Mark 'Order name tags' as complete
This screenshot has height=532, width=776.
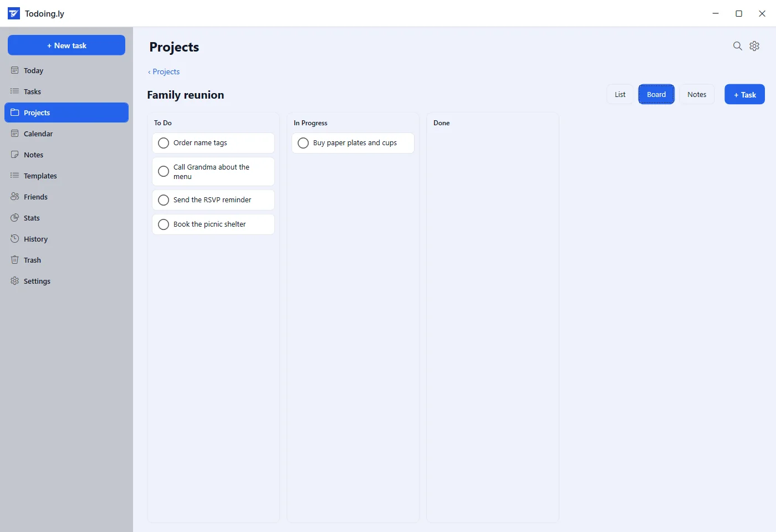point(164,143)
